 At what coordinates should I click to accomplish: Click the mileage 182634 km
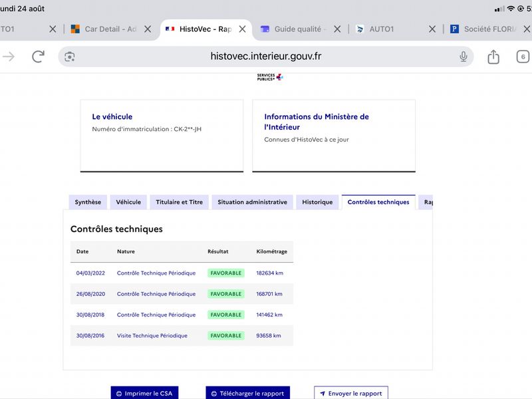pyautogui.click(x=269, y=273)
